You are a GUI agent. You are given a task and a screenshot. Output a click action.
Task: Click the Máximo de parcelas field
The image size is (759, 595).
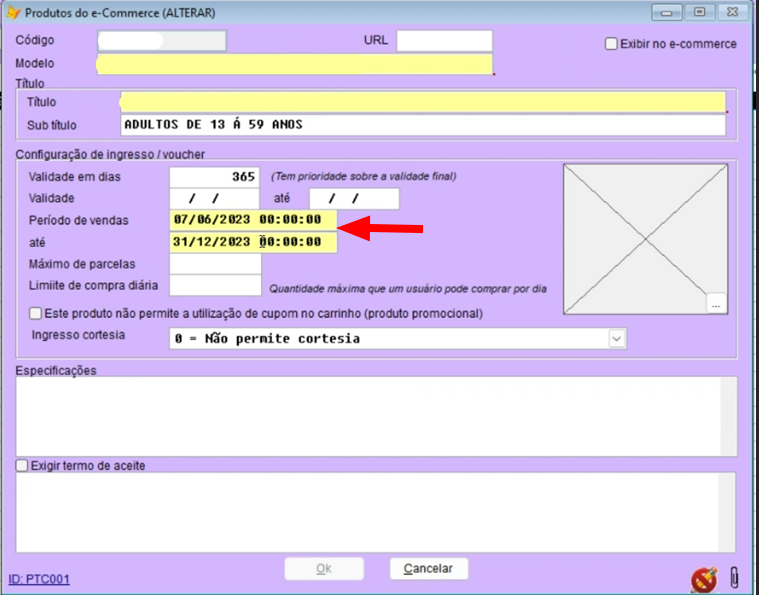point(215,264)
